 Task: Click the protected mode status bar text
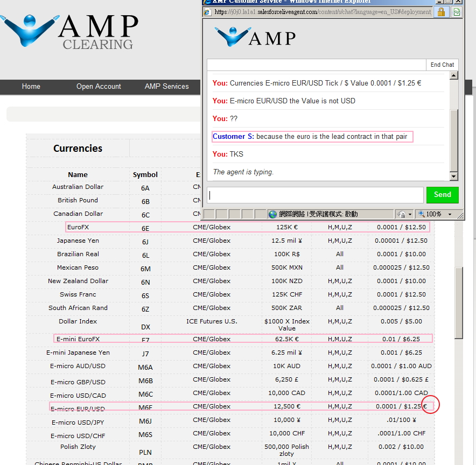point(318,214)
